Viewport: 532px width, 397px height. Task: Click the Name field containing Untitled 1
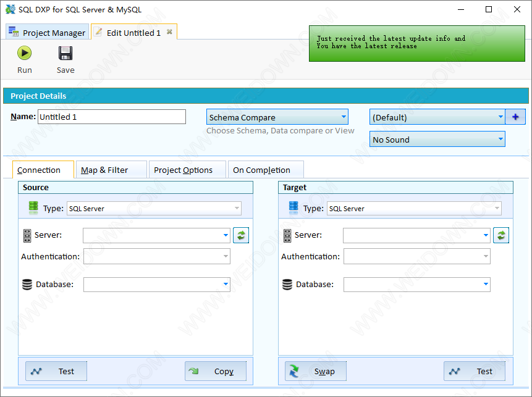coord(112,117)
